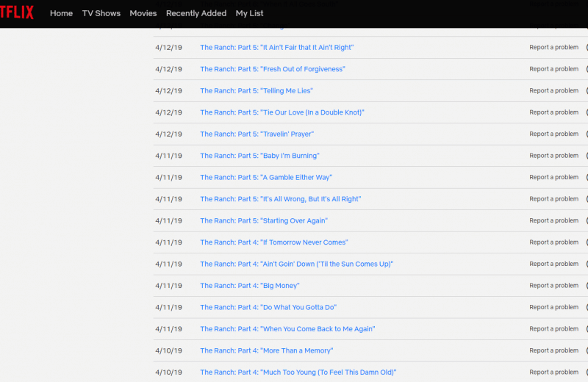Open My List
This screenshot has width=588, height=382.
coord(249,13)
